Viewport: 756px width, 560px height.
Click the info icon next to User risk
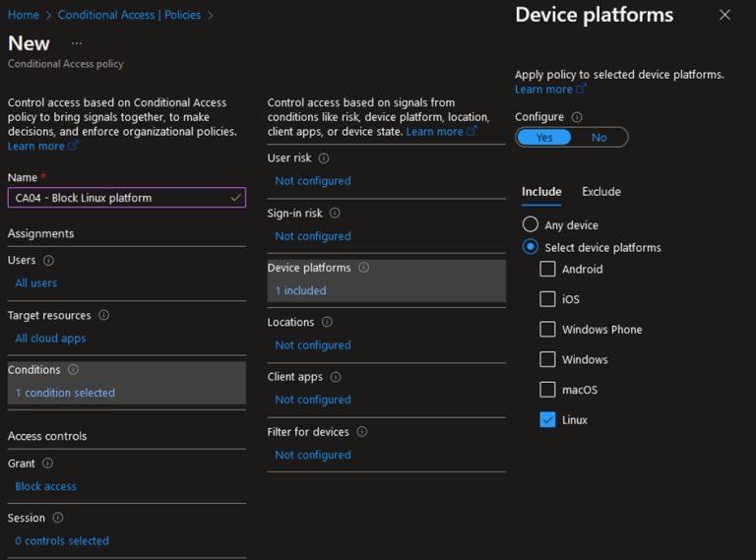coord(324,158)
